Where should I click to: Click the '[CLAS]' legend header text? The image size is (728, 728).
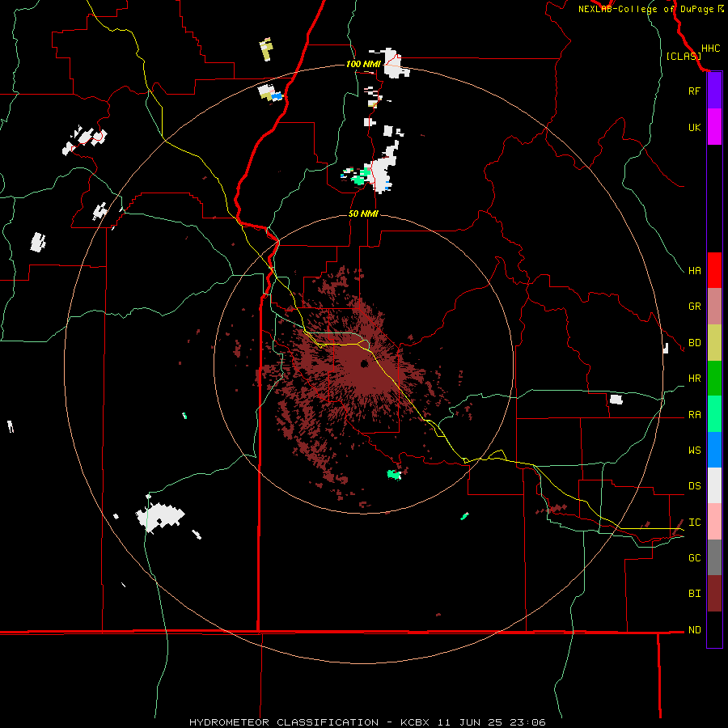(x=684, y=56)
